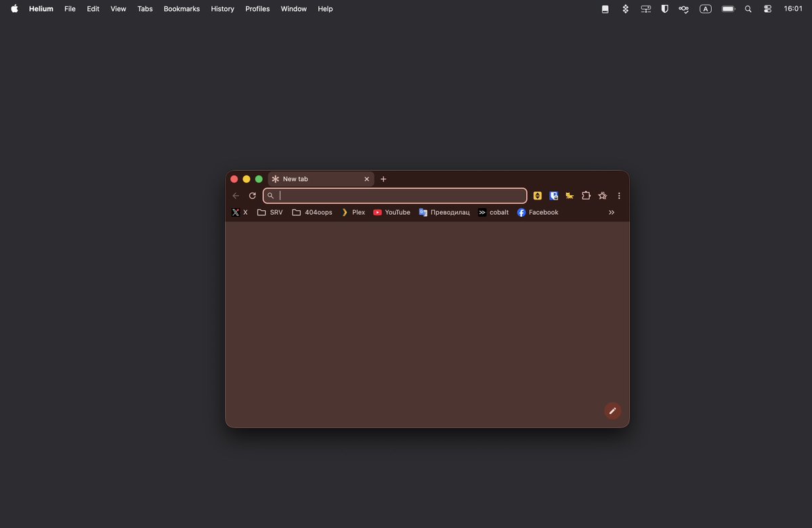
Task: Open the 404oops bookmarks folder
Action: click(x=312, y=212)
